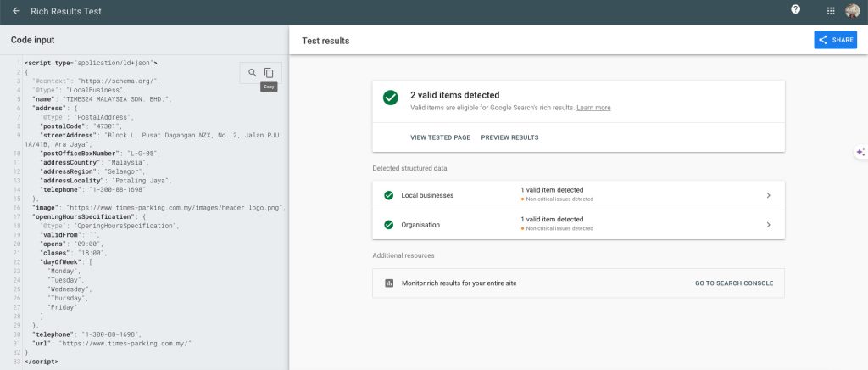
Task: Open the Learn more link
Action: point(593,108)
